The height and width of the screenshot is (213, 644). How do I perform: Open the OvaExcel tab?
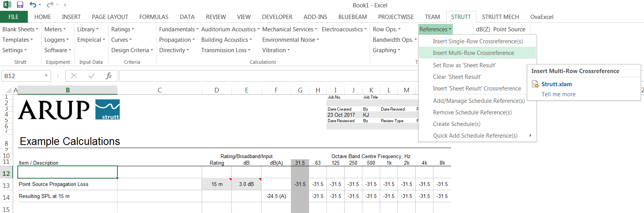point(542,17)
